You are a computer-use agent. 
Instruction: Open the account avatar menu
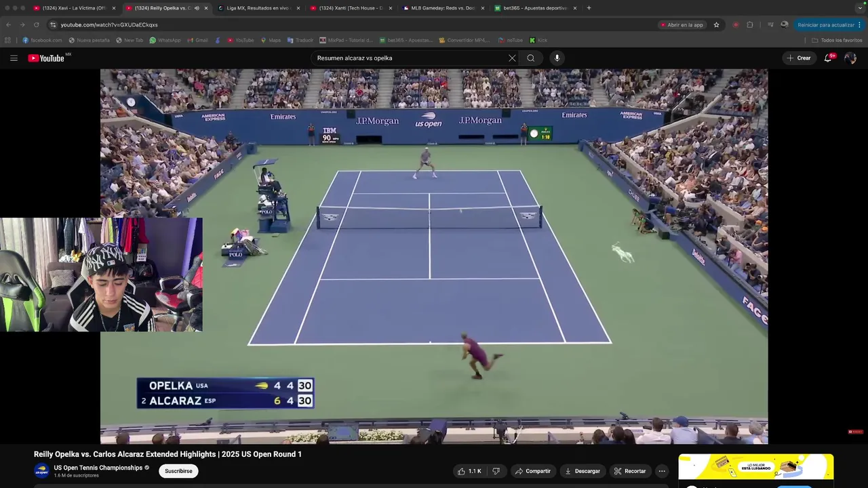850,58
